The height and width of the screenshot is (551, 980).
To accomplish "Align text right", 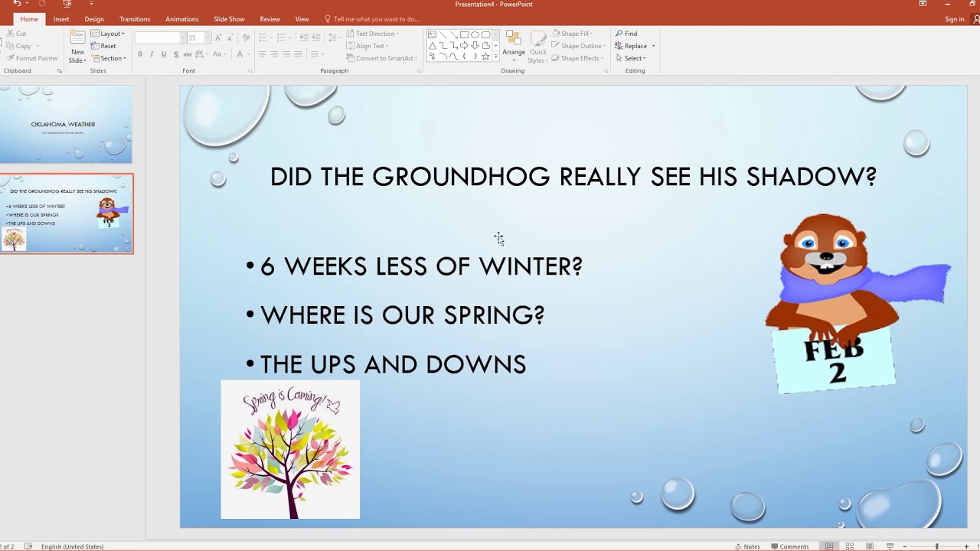I will pos(286,54).
